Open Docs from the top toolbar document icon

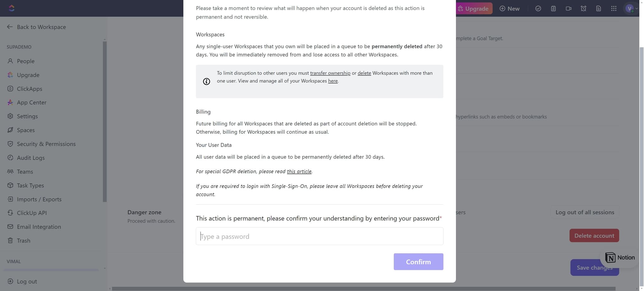(599, 8)
